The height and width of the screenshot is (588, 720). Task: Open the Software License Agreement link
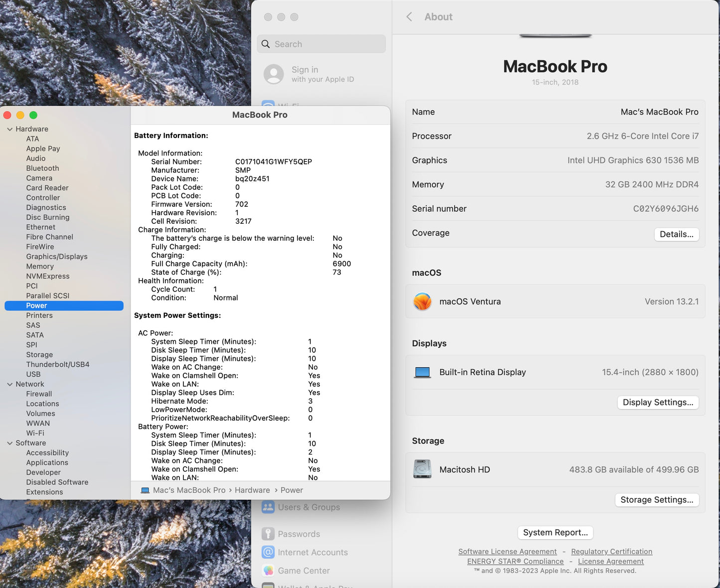(x=507, y=551)
